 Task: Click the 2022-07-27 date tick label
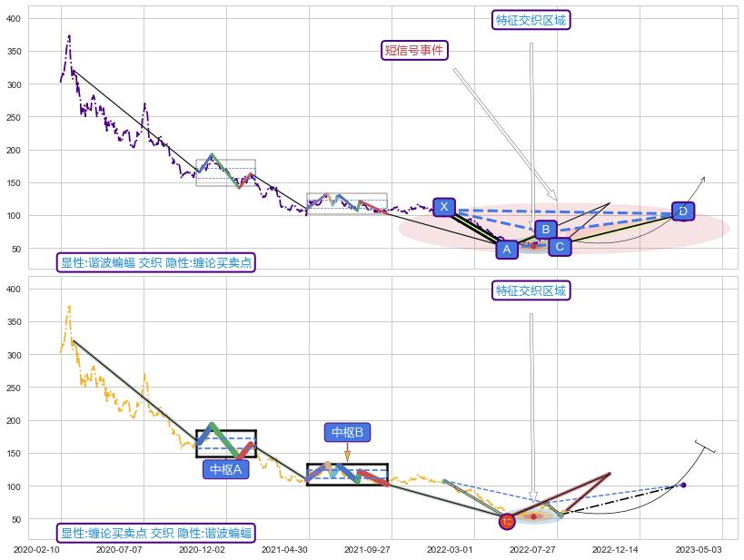[x=532, y=549]
